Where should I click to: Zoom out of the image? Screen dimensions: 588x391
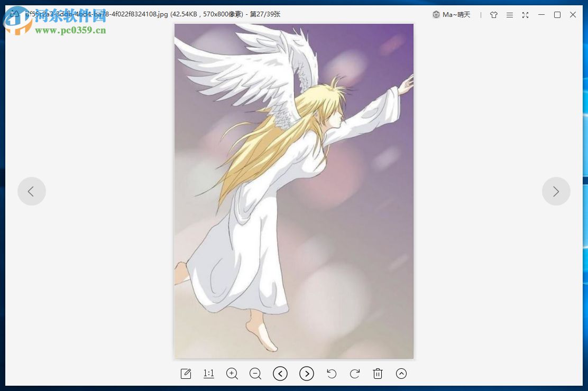255,374
